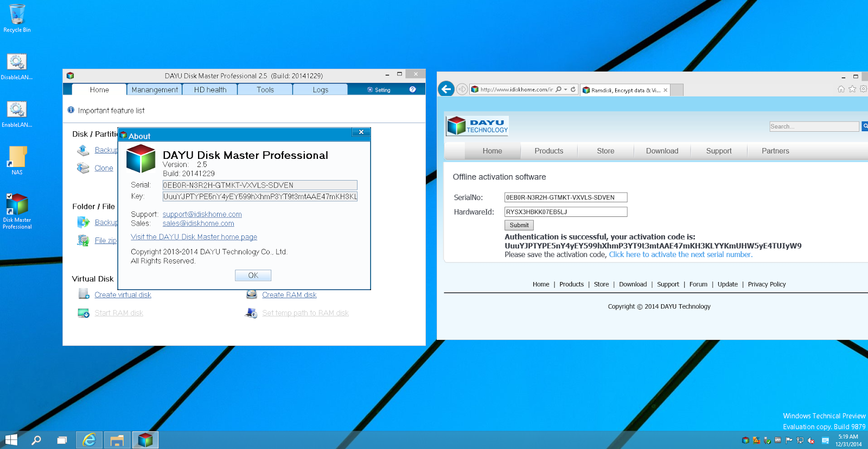This screenshot has width=868, height=449.
Task: Click the Submit button on activation page
Action: pyautogui.click(x=519, y=225)
